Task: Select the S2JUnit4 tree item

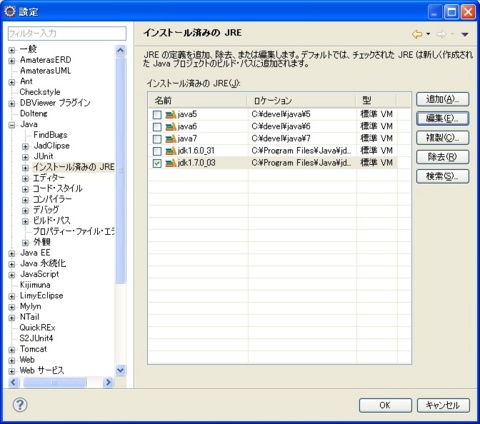Action: [x=36, y=338]
